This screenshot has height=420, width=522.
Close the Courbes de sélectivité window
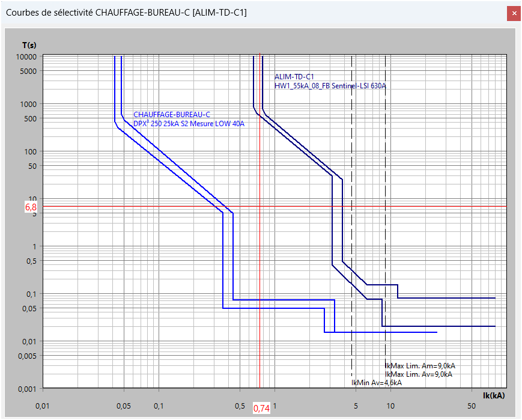pos(512,13)
